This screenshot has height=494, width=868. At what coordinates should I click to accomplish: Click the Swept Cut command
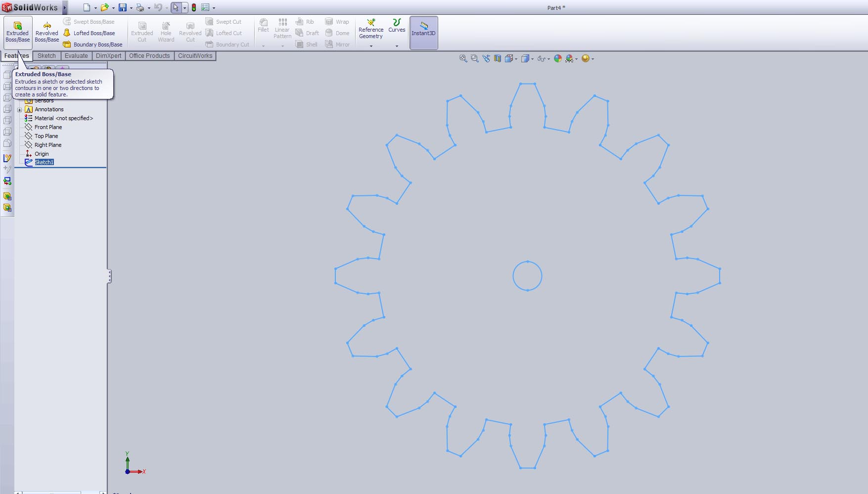tap(224, 22)
